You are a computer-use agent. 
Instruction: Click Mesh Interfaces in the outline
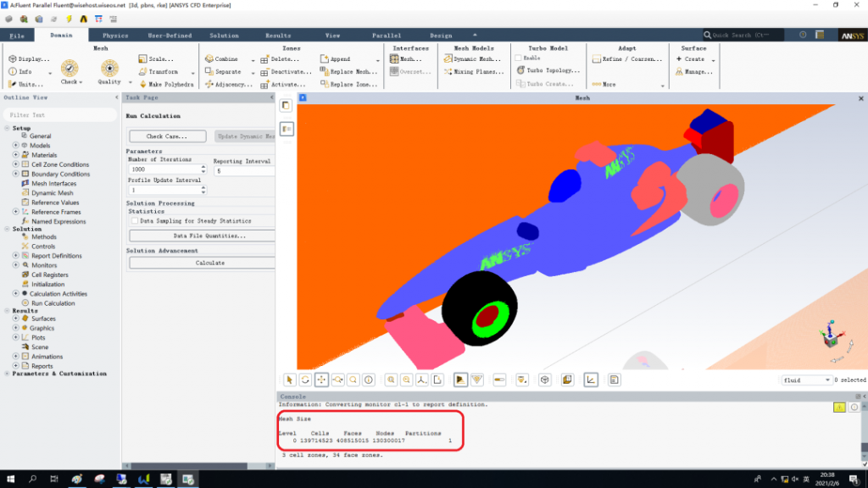tap(53, 183)
